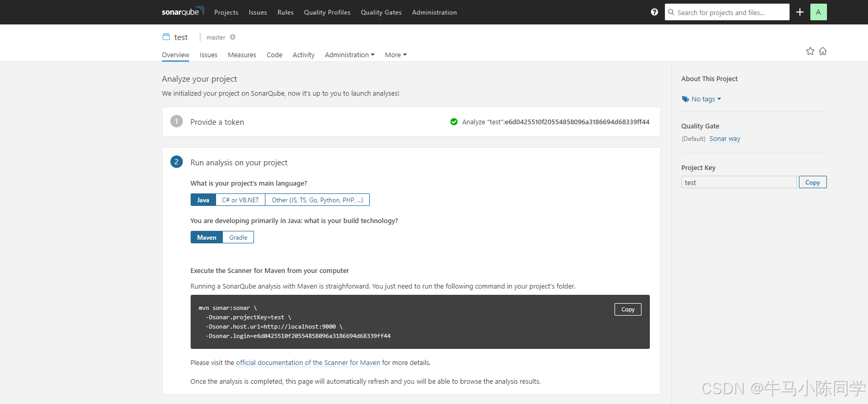Switch to the Measures tab
The image size is (868, 404).
(242, 55)
